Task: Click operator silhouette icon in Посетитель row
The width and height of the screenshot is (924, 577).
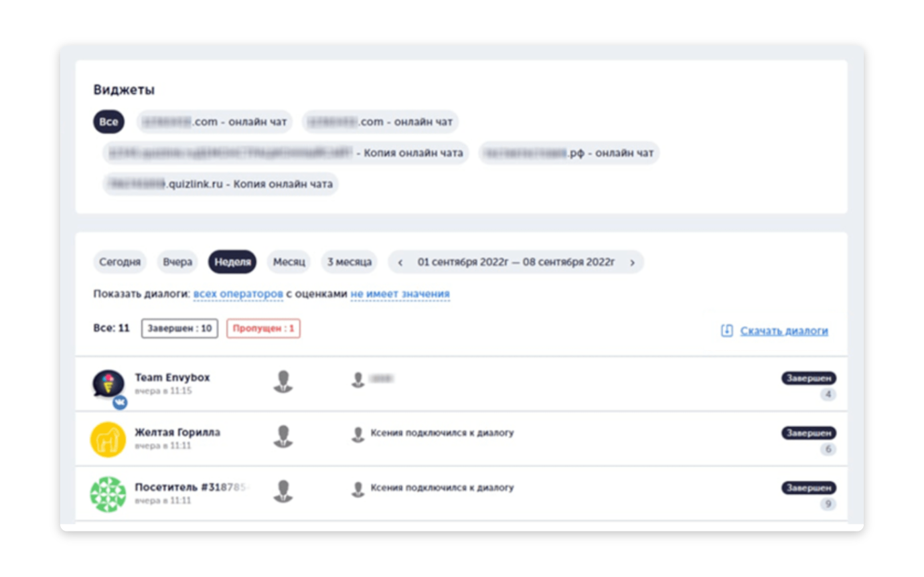Action: coord(283,491)
